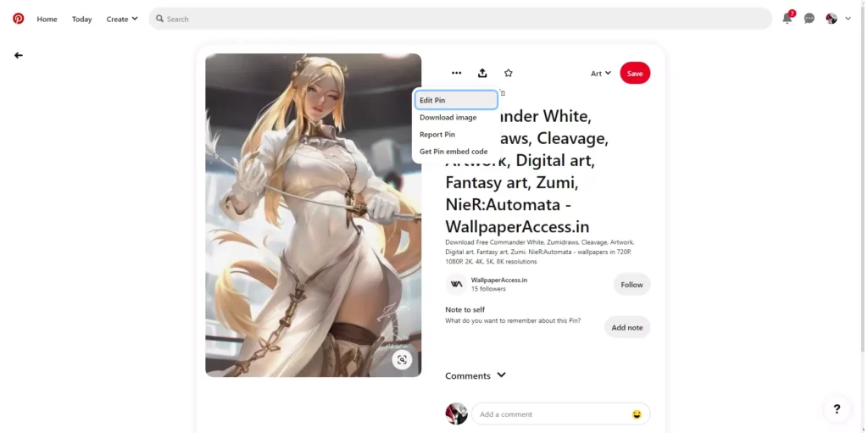Open the Today tab
The width and height of the screenshot is (868, 433).
[x=82, y=19]
